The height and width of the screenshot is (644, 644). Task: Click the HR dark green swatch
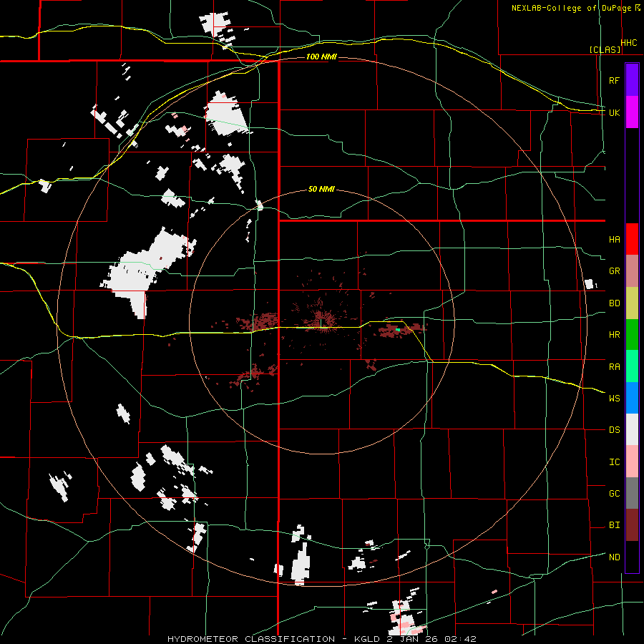(632, 335)
